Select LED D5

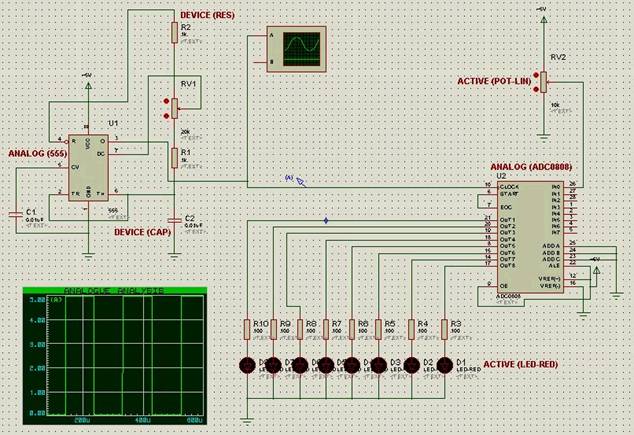(x=326, y=365)
